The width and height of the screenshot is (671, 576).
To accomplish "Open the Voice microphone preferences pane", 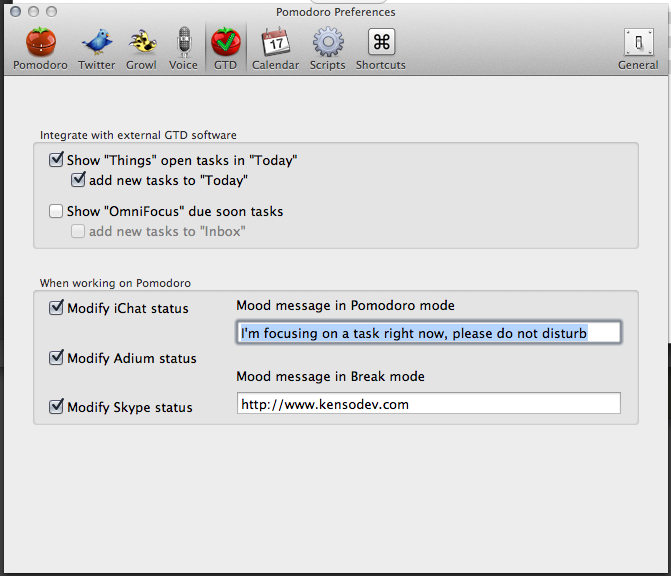I will 183,48.
